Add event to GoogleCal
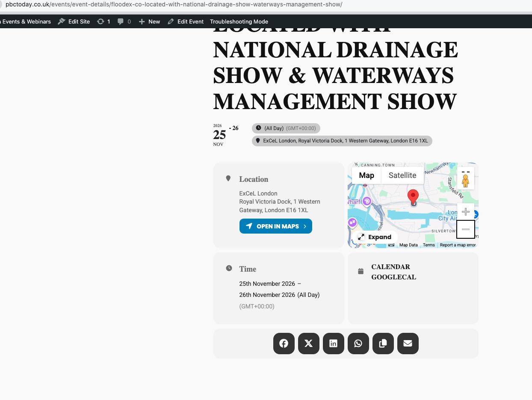Image resolution: width=532 pixels, height=400 pixels. pos(393,277)
